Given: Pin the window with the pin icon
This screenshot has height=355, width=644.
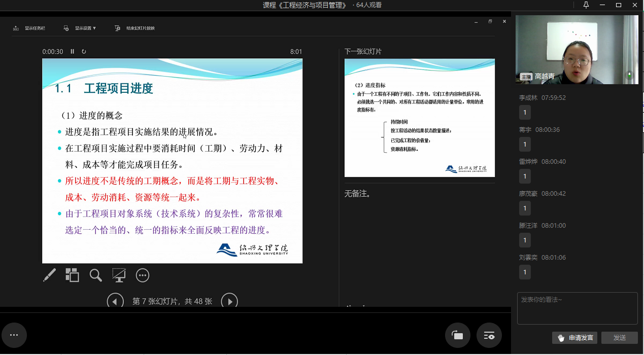Looking at the screenshot, I should (586, 5).
